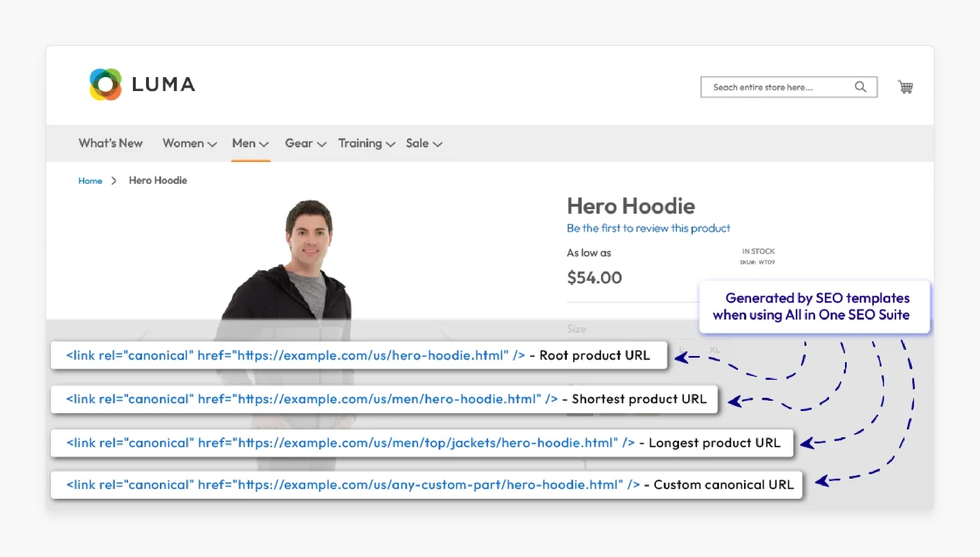Click the search magnifier icon
This screenshot has width=980, height=557.
[x=861, y=87]
